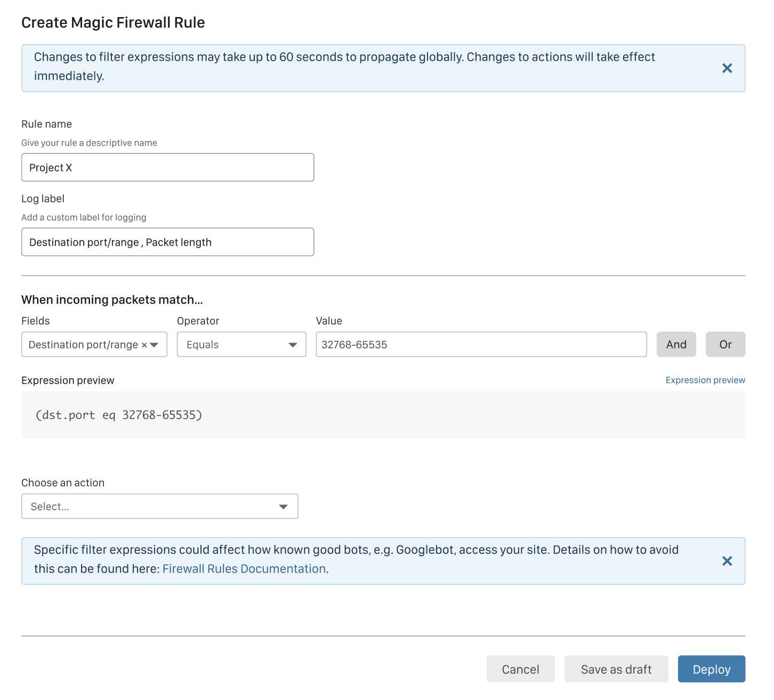Add an And condition to the rule
The height and width of the screenshot is (700, 774).
676,345
